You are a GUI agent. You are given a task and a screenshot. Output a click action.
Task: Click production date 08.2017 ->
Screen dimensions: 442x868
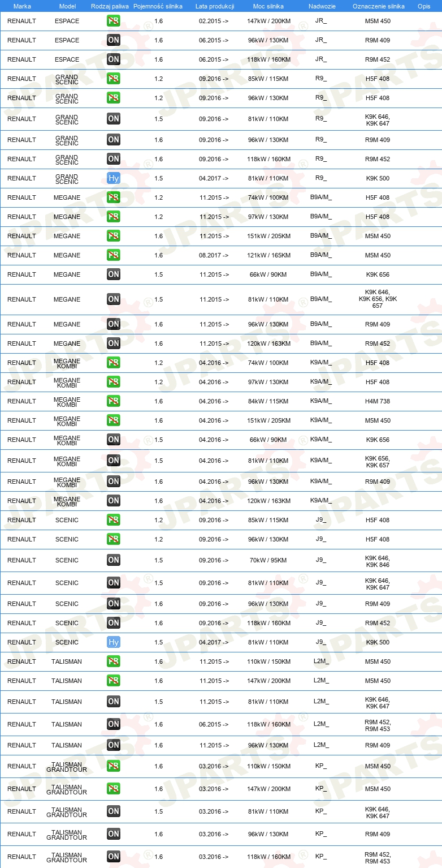coord(214,255)
